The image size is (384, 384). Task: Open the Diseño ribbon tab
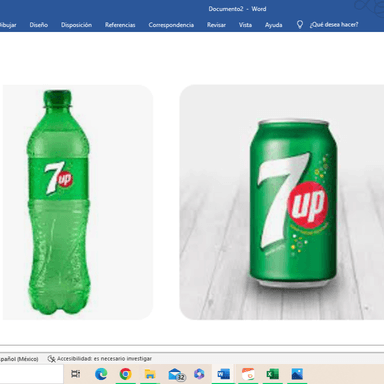click(x=39, y=25)
